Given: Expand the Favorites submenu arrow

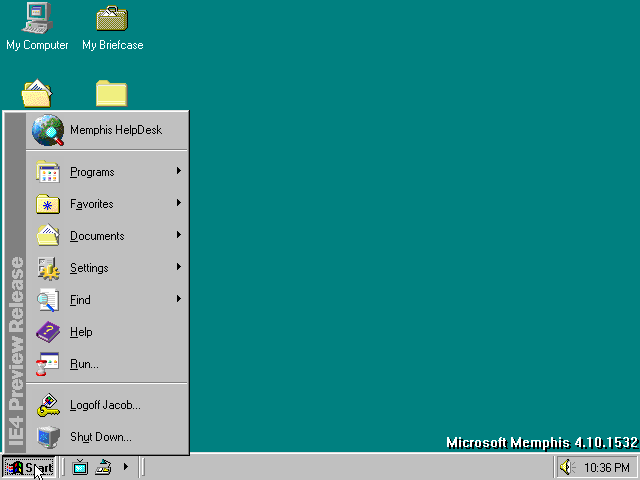Looking at the screenshot, I should 178,203.
